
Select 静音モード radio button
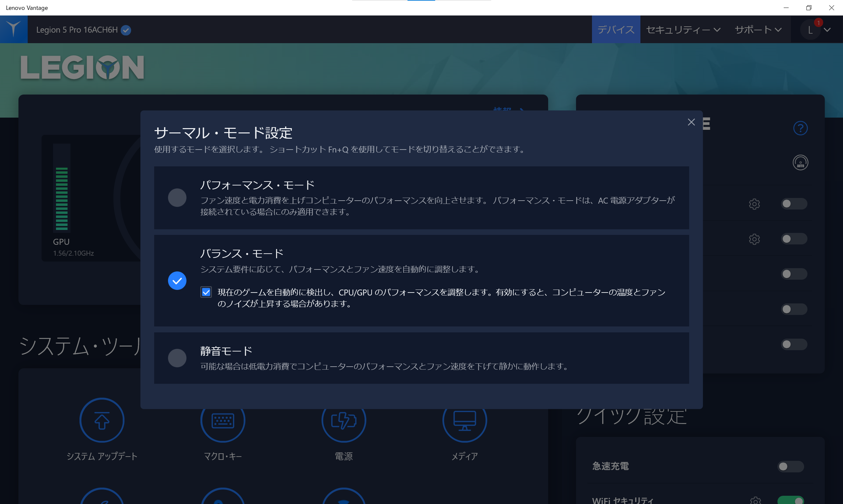tap(177, 358)
